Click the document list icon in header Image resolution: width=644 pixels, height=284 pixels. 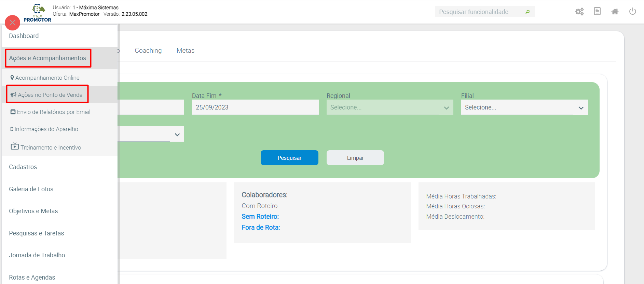point(597,12)
